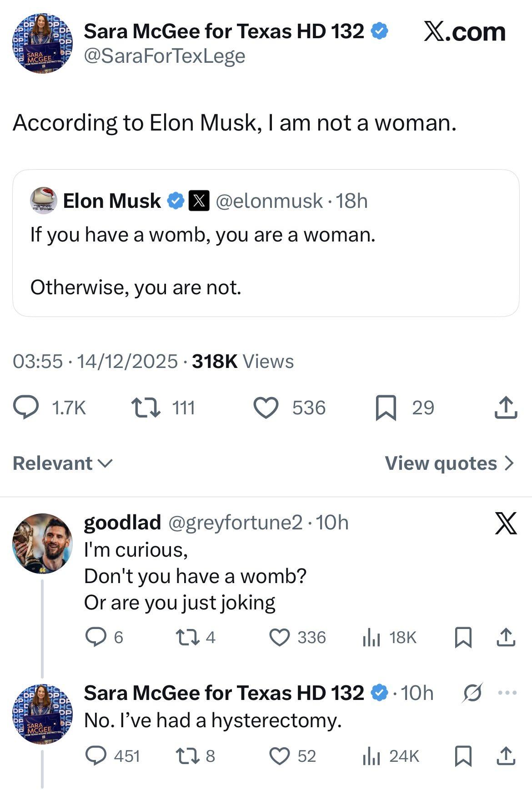The width and height of the screenshot is (532, 790).
Task: Bookmark goodlad's reply
Action: click(463, 637)
